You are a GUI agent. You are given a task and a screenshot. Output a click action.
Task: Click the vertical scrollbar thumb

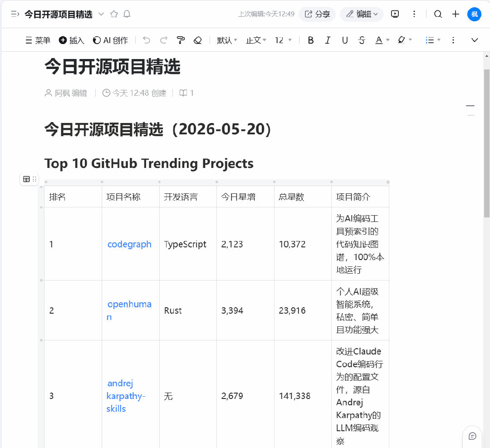(x=486, y=143)
